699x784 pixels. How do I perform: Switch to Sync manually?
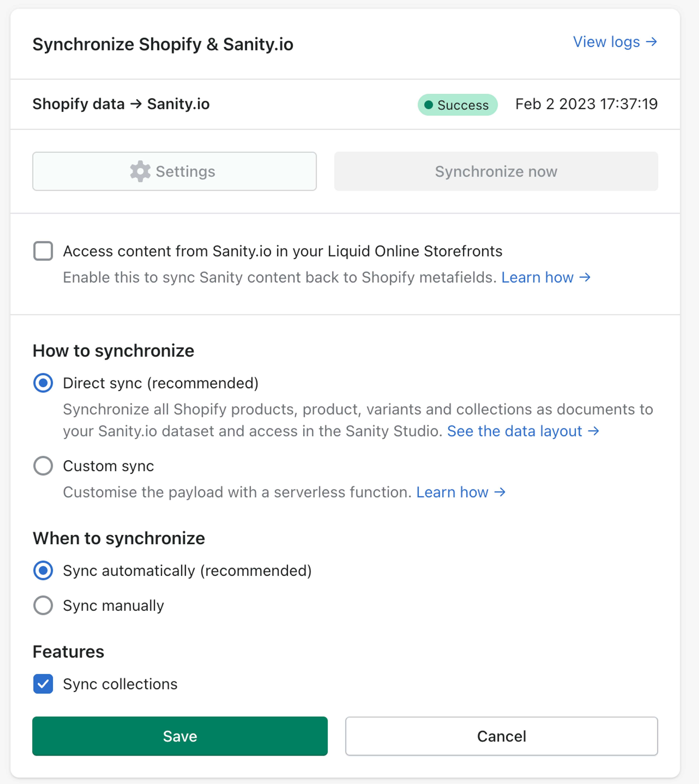pos(43,605)
